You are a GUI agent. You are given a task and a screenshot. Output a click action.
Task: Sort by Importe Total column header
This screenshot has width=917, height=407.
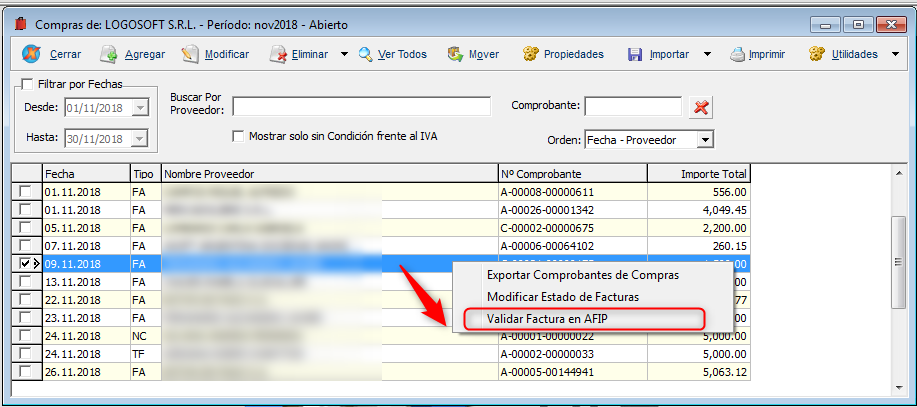click(x=698, y=174)
